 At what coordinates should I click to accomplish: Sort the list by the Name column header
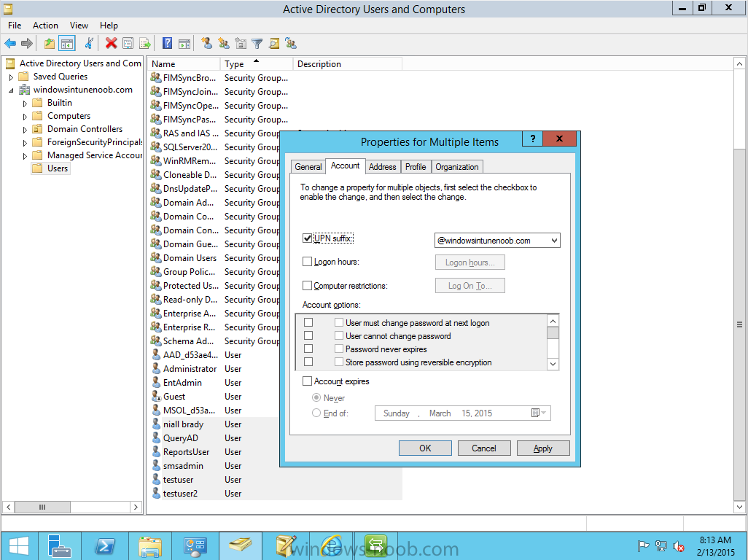click(184, 64)
